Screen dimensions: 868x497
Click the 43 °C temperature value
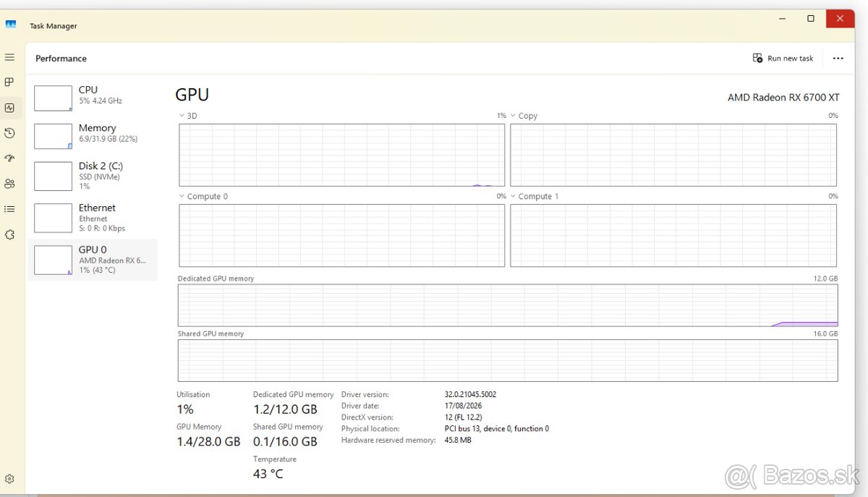pyautogui.click(x=268, y=474)
